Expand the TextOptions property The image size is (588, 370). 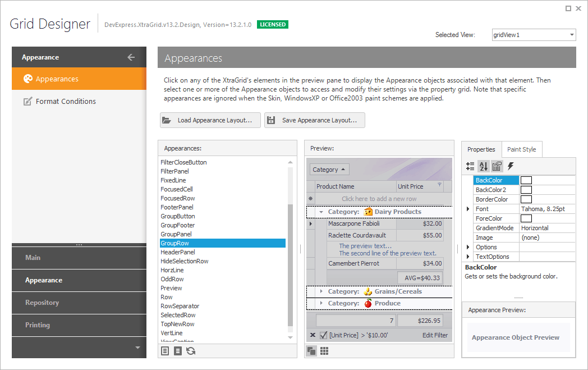click(x=467, y=257)
